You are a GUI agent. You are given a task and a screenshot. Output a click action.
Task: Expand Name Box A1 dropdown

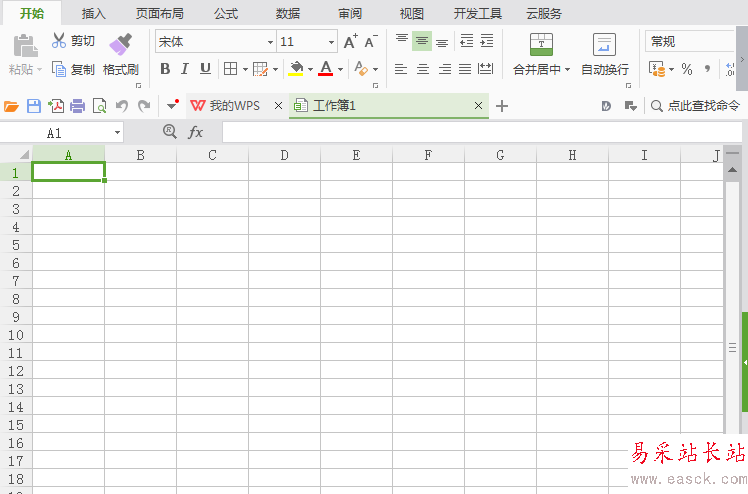117,133
